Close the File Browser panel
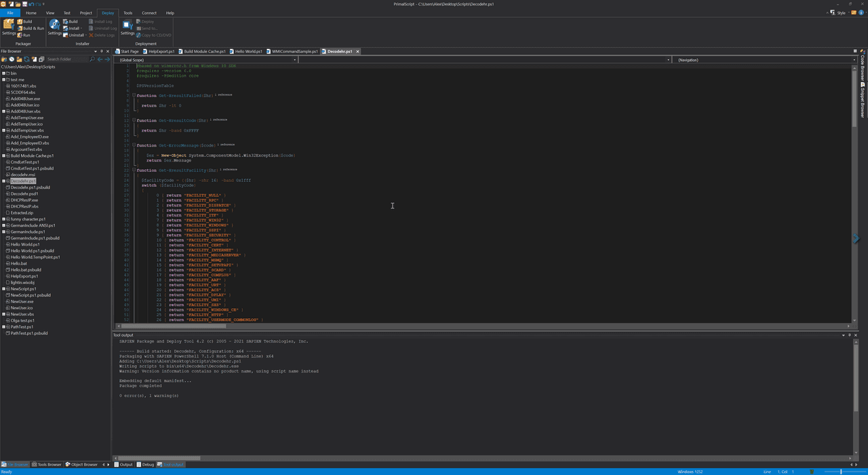Viewport: 868px width, 475px height. point(108,51)
